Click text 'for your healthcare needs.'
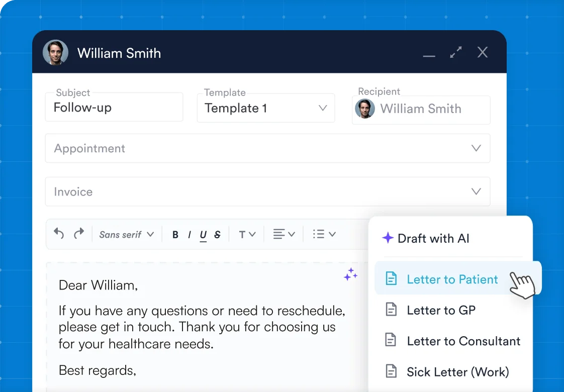 pyautogui.click(x=136, y=344)
